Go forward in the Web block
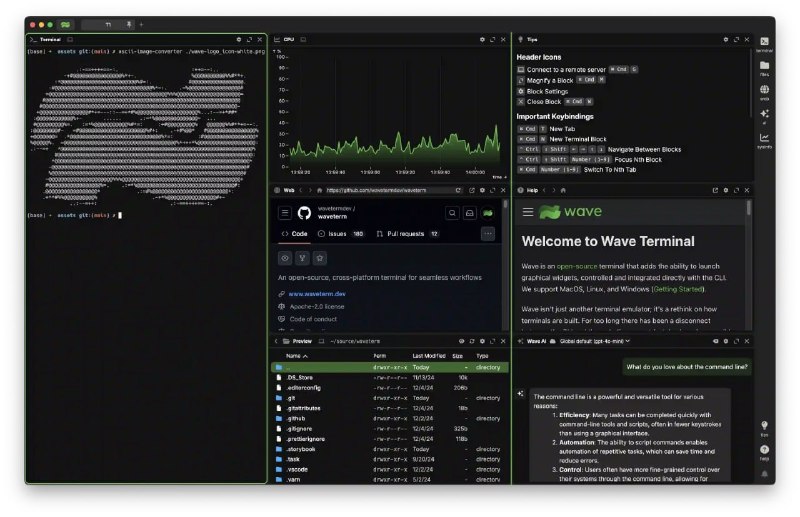 [x=310, y=190]
